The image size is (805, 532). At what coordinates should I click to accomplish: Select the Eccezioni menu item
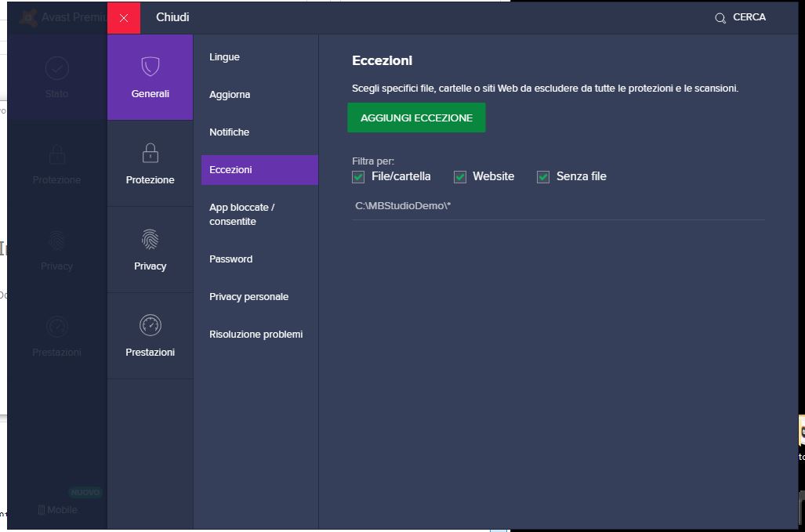[x=230, y=170]
